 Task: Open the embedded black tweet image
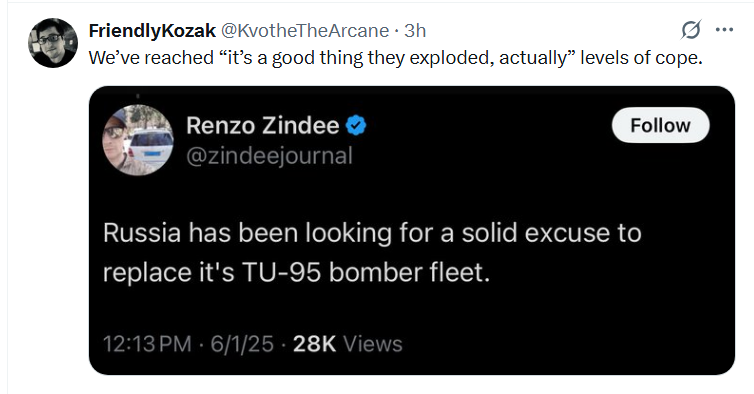pyautogui.click(x=412, y=230)
